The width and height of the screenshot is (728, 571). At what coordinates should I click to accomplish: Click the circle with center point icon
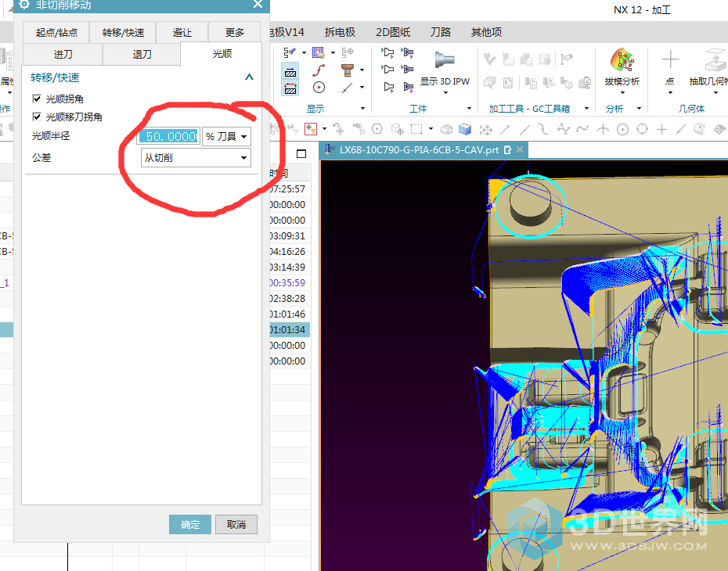(x=319, y=87)
